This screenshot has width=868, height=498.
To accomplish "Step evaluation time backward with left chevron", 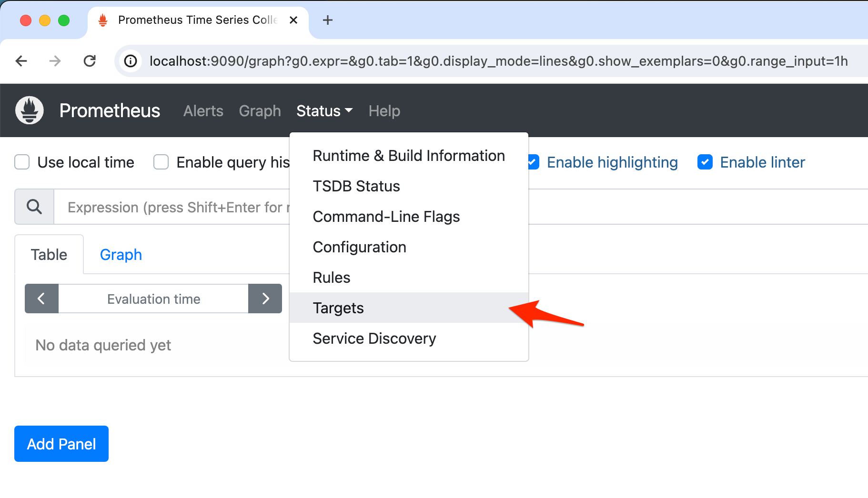I will click(x=41, y=299).
